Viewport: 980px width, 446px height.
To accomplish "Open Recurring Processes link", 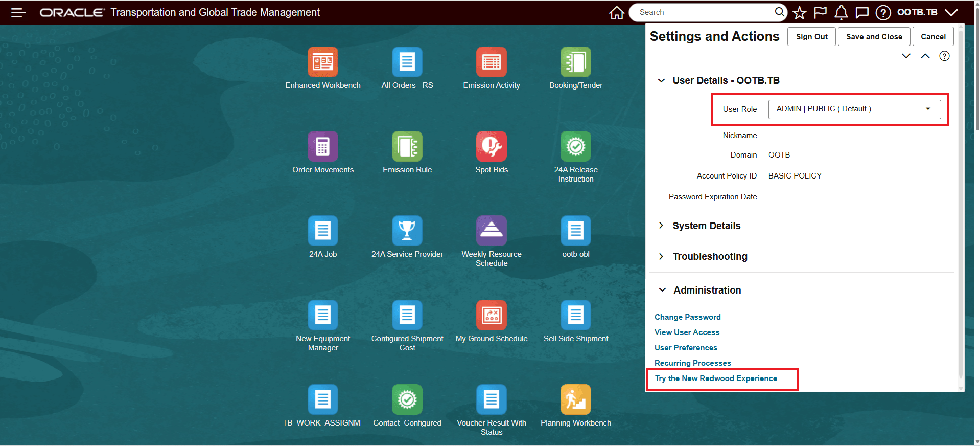I will (692, 363).
